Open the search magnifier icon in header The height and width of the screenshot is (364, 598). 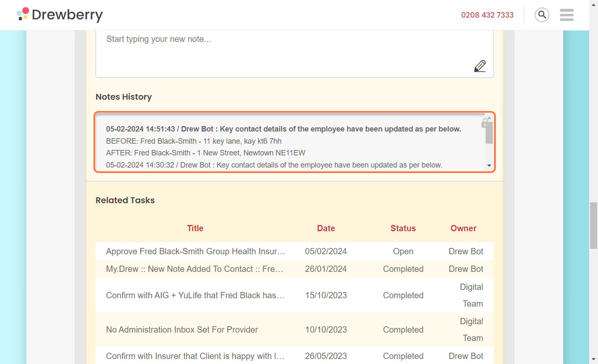(542, 15)
